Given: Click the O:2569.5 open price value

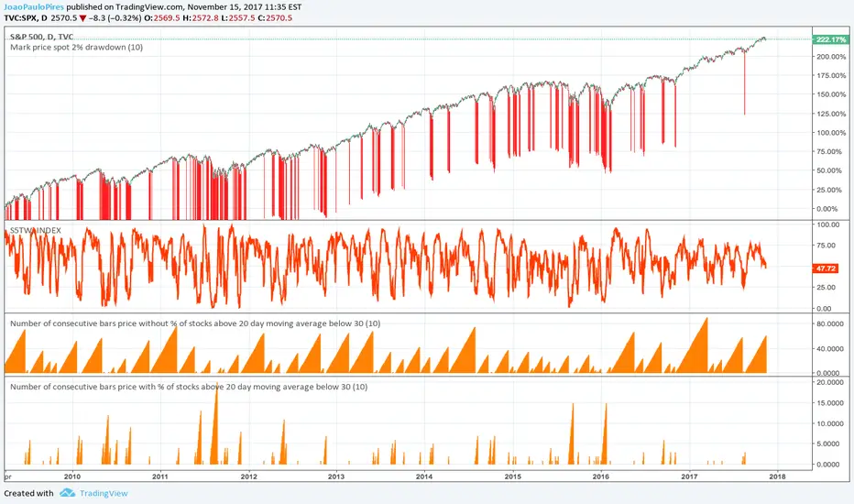Looking at the screenshot, I should pyautogui.click(x=162, y=18).
